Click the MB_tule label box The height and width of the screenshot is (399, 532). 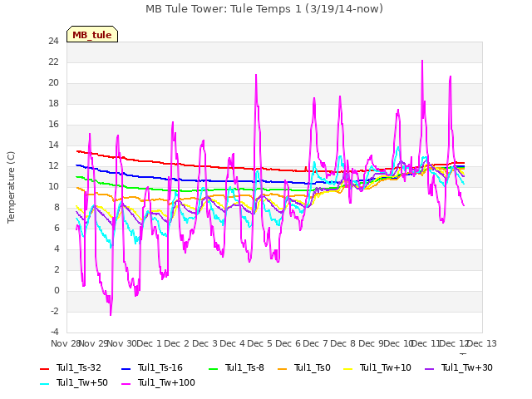(x=92, y=34)
